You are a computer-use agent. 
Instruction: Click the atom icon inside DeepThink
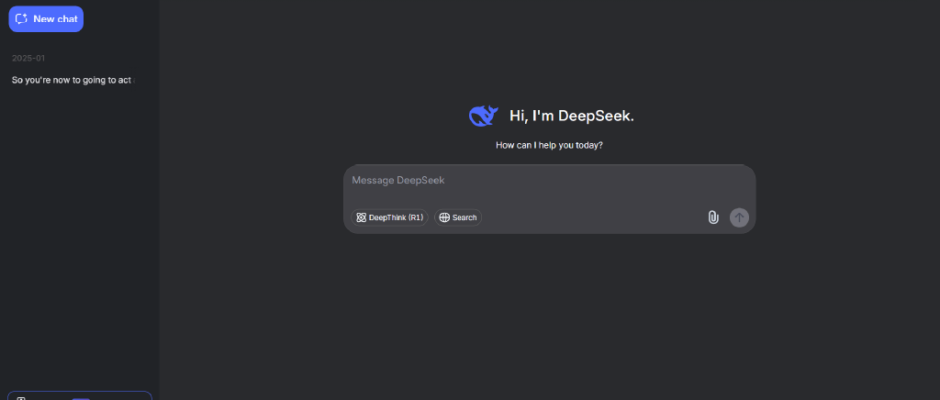[x=361, y=217]
